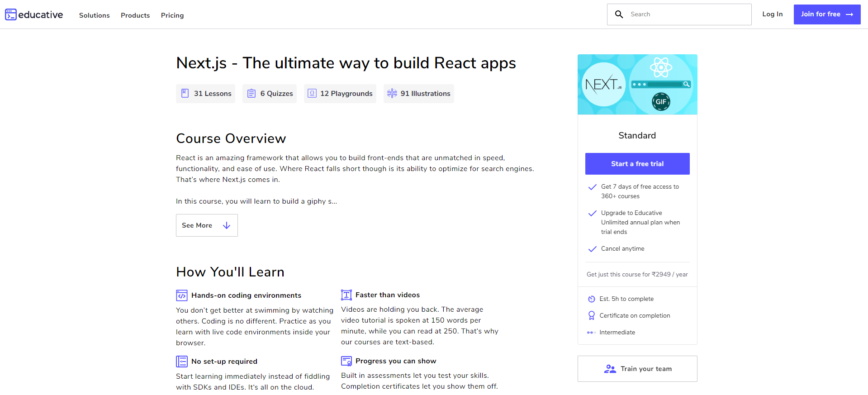Expand overview with See More
Viewport: 868px width, 395px height.
pyautogui.click(x=207, y=225)
